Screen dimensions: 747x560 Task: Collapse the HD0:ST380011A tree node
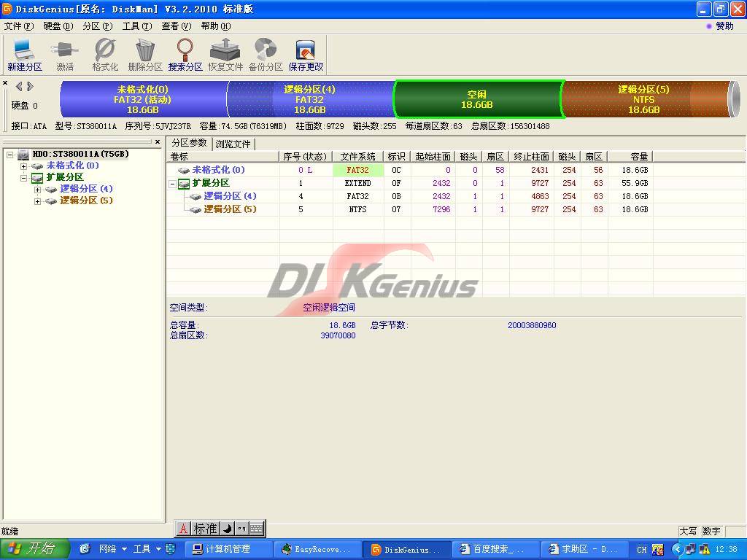pyautogui.click(x=9, y=155)
